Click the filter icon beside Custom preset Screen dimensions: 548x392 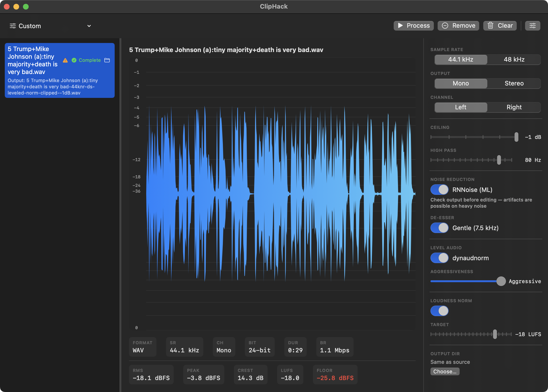pyautogui.click(x=13, y=26)
